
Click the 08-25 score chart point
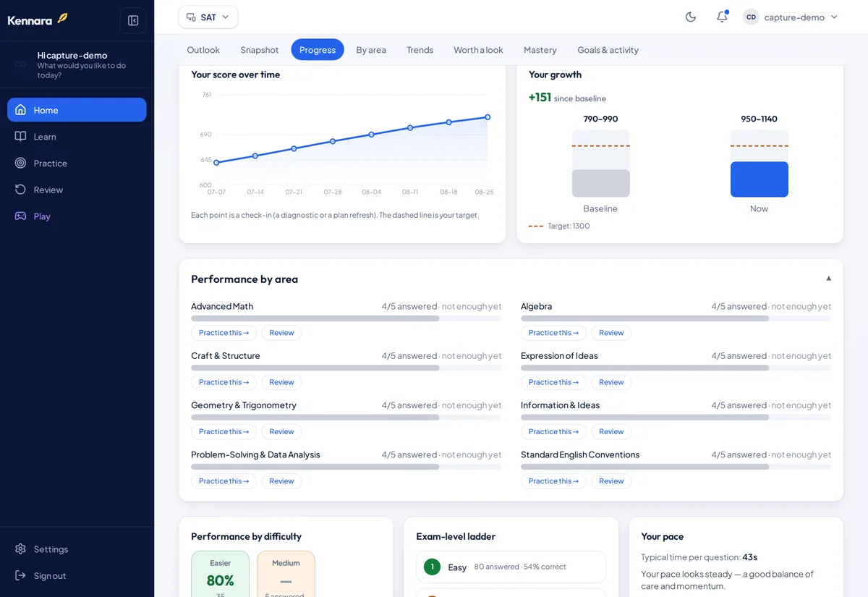point(488,117)
